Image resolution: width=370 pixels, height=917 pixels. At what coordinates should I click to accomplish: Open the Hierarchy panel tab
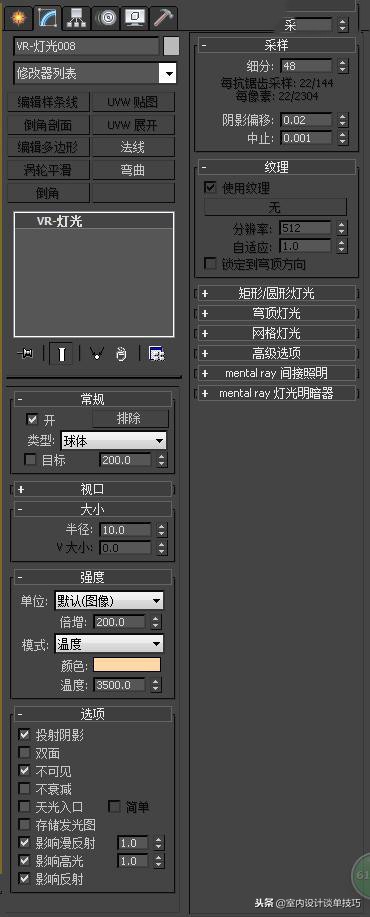tap(76, 18)
